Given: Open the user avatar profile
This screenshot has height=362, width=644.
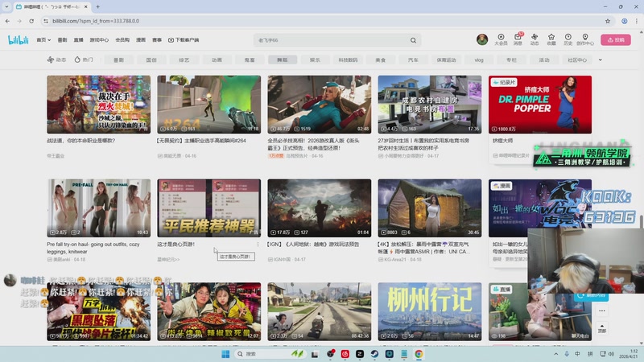Looking at the screenshot, I should (x=482, y=39).
